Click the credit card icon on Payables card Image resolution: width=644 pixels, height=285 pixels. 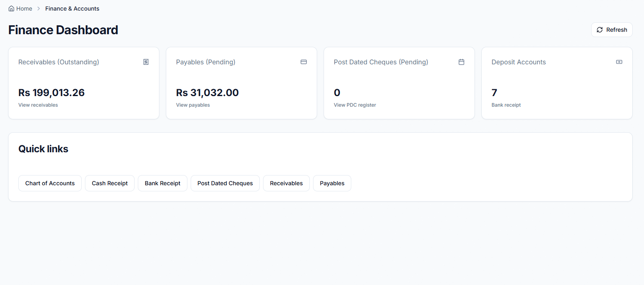(304, 62)
